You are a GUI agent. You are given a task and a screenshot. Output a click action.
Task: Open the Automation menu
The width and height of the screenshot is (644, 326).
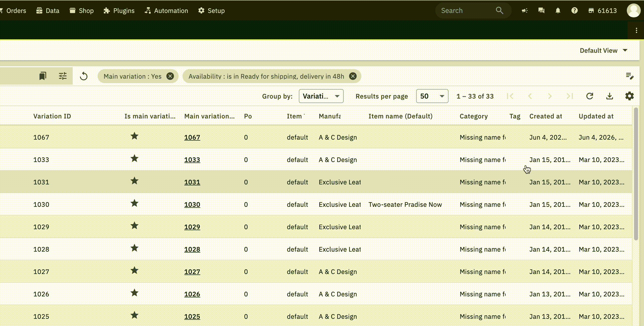coord(166,10)
